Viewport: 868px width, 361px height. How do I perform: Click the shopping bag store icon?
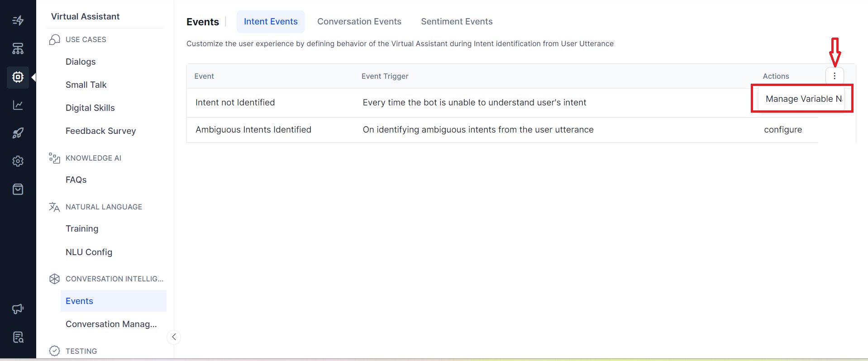(18, 189)
